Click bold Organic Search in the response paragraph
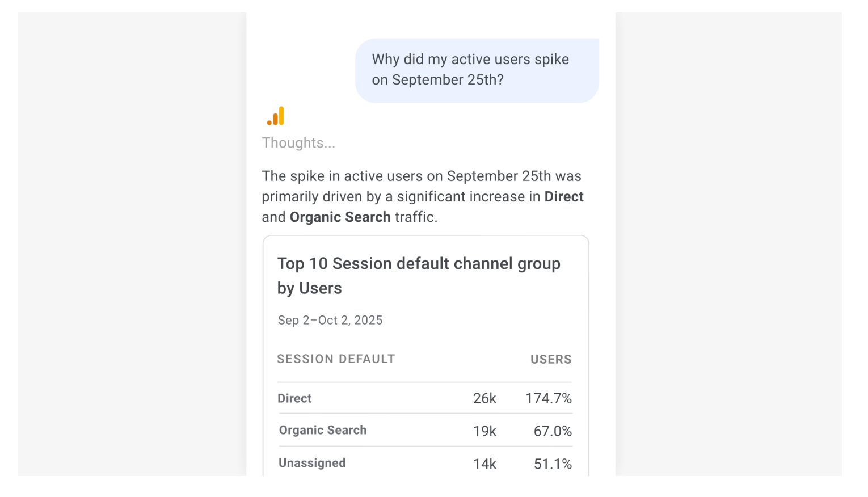This screenshot has height=497, width=868. point(340,217)
